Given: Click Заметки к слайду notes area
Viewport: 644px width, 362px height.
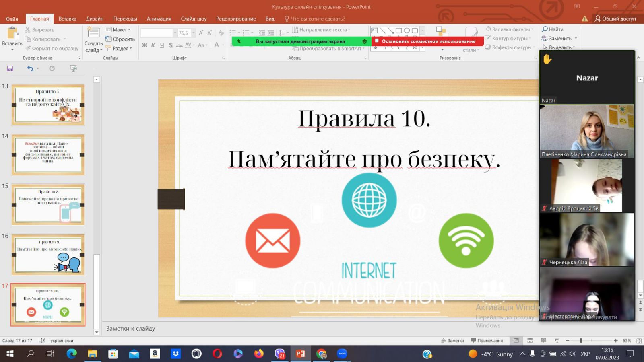Looking at the screenshot, I should pos(130,329).
